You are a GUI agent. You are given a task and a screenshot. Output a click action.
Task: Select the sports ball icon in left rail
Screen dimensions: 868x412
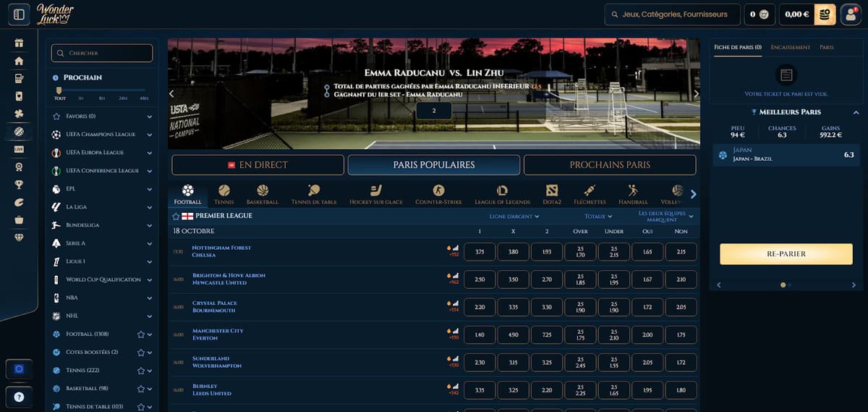[x=19, y=132]
